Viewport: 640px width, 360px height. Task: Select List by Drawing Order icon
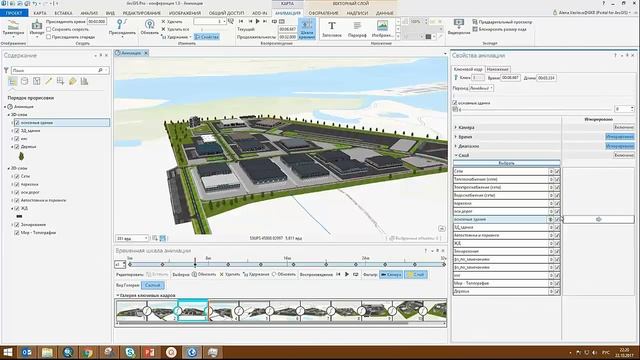[13, 81]
